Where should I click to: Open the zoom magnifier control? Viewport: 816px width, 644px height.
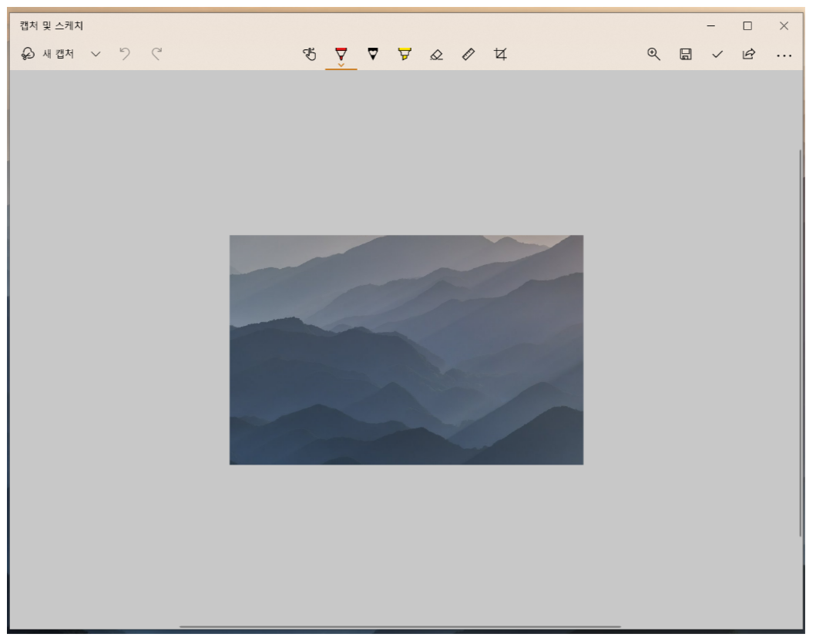click(x=653, y=54)
